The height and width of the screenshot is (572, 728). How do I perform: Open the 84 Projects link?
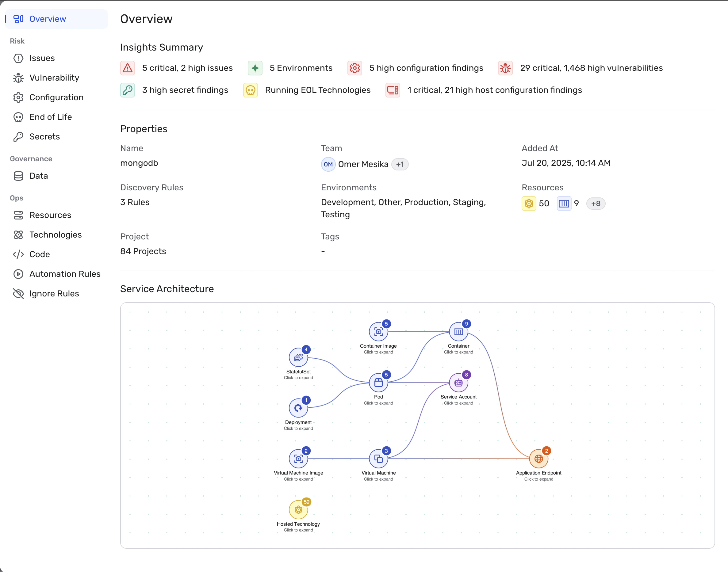[143, 251]
